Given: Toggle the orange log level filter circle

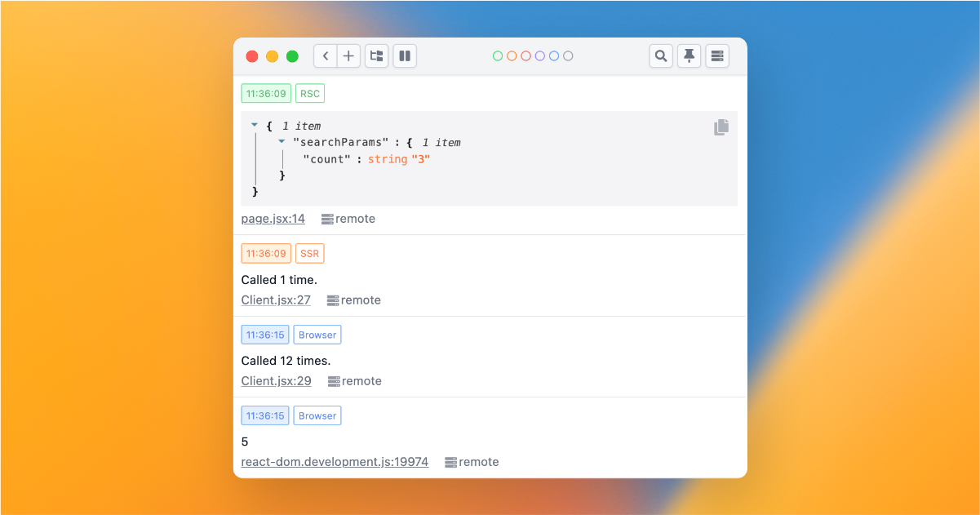Looking at the screenshot, I should [512, 55].
